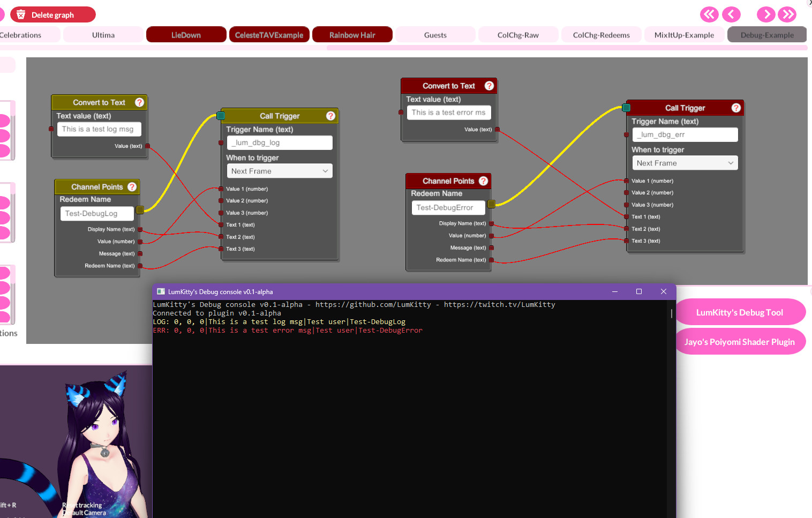The height and width of the screenshot is (518, 812).
Task: Open LumKitty's Debug Tool plugin button
Action: click(740, 312)
